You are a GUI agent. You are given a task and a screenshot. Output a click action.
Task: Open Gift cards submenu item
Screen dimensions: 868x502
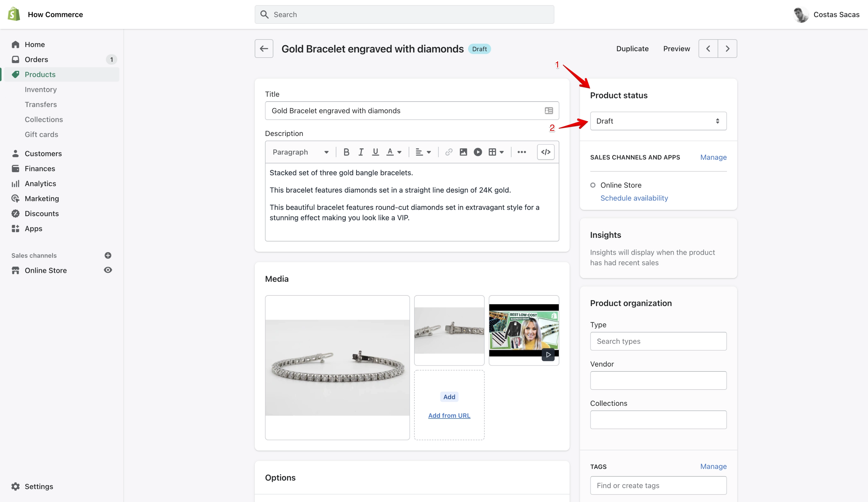point(41,134)
